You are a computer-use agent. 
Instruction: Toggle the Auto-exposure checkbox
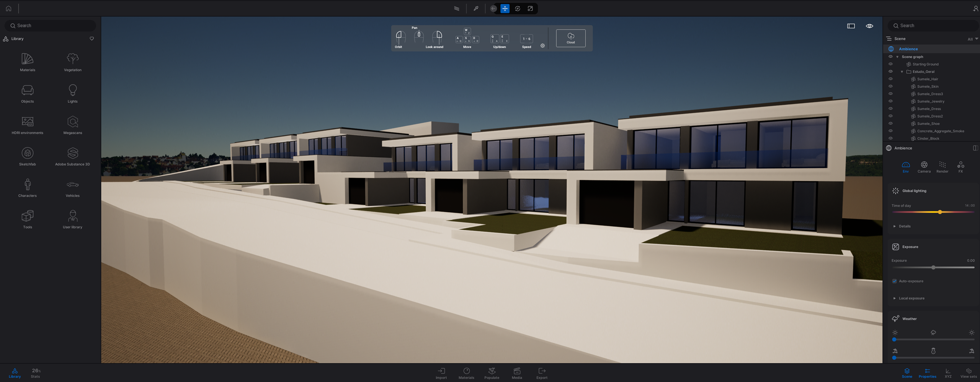tap(895, 281)
